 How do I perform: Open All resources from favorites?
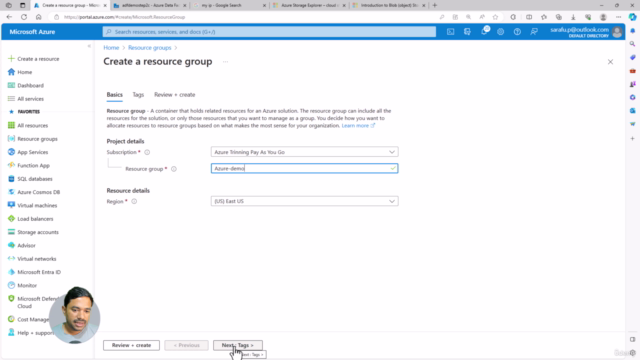32,125
